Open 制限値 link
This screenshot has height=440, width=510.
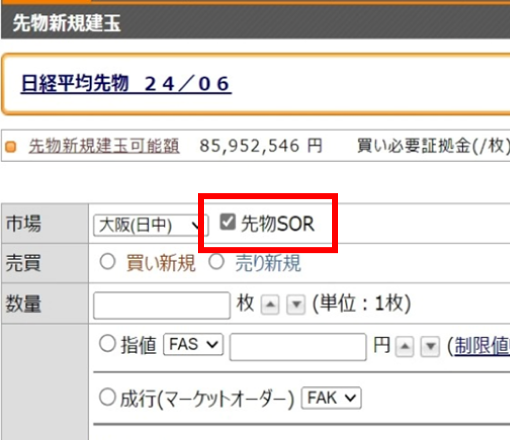click(482, 346)
